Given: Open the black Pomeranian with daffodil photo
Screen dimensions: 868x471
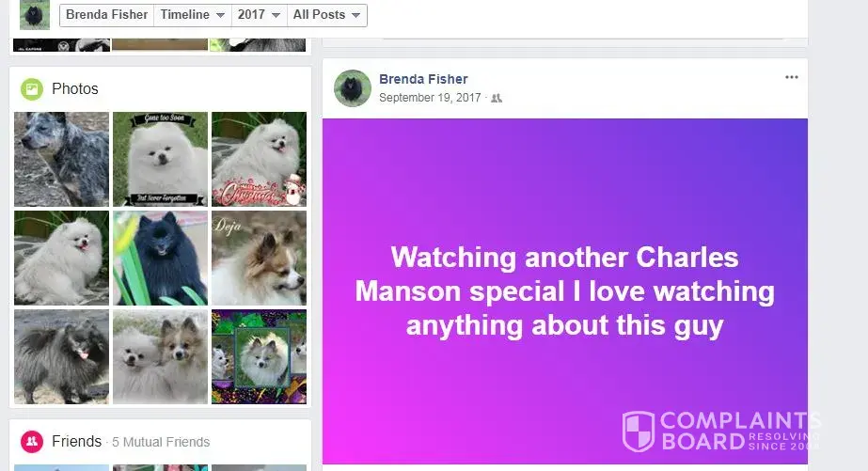Looking at the screenshot, I should click(x=161, y=258).
